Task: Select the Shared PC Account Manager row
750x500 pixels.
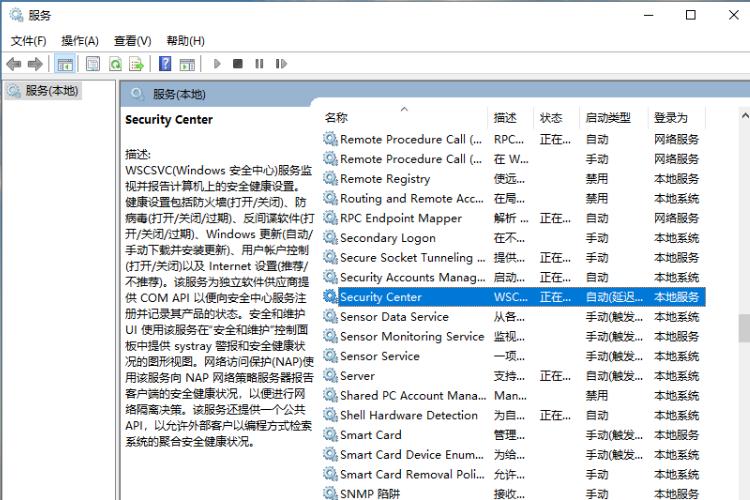Action: [514, 395]
